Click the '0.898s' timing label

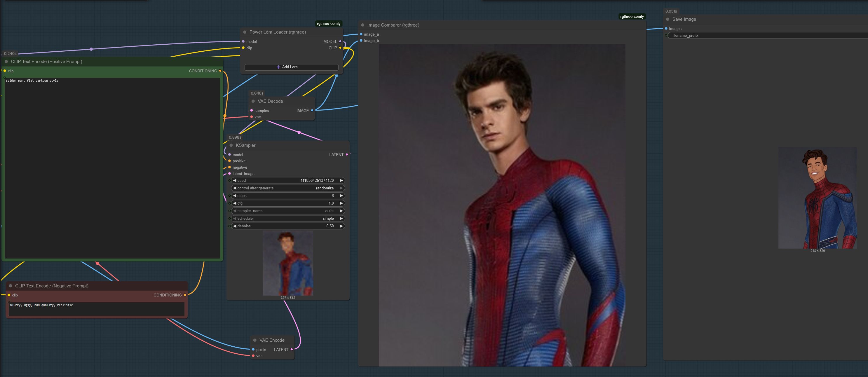click(235, 137)
